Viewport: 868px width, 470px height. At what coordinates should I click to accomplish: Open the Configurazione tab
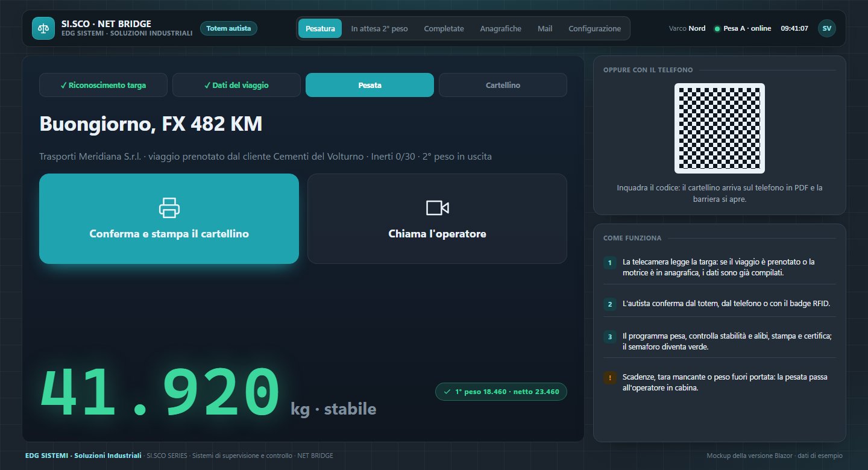point(594,28)
